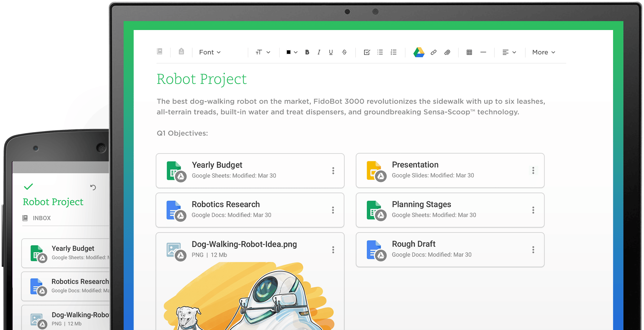Open options menu for Rough Draft

coord(533,250)
